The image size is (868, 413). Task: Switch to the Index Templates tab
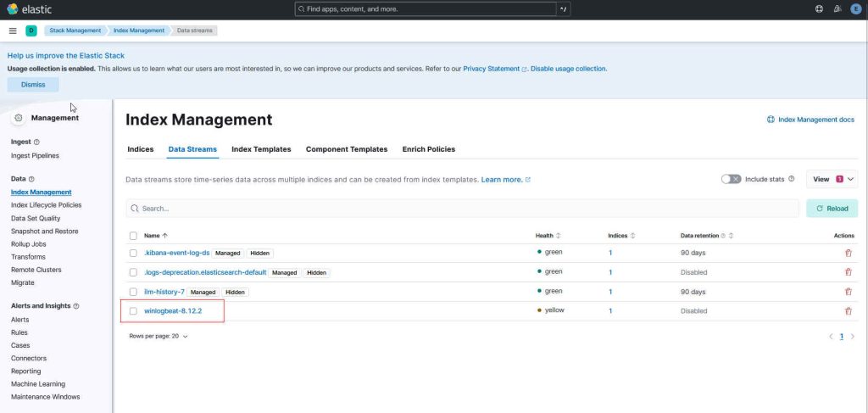click(261, 149)
